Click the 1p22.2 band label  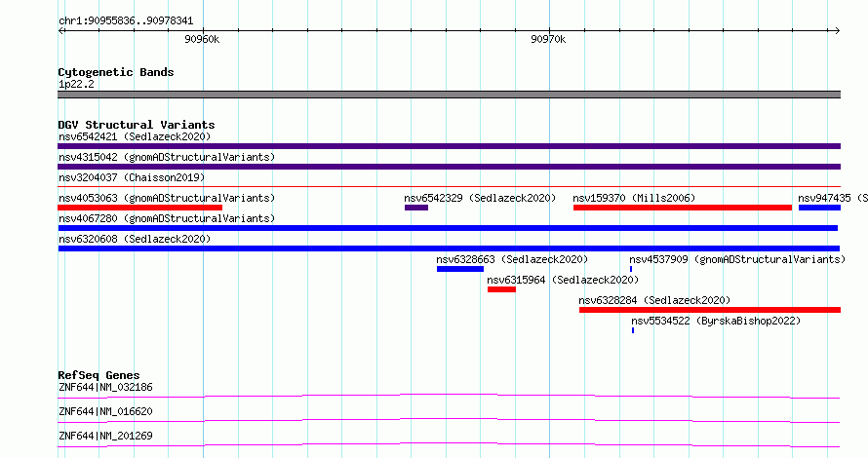point(76,84)
